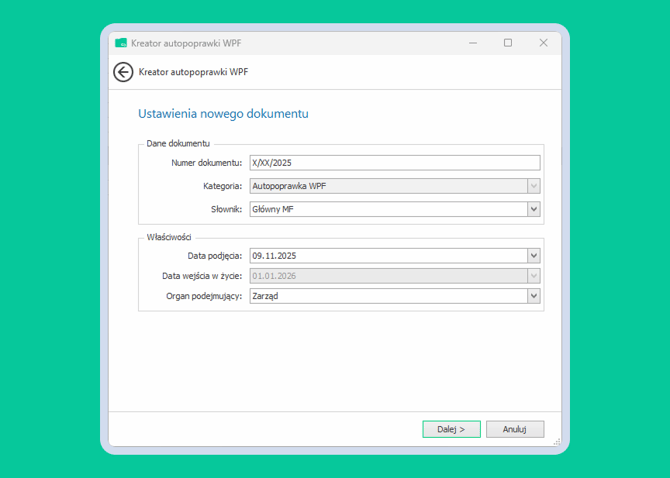Click the Główny MF dictionary value
Screen dimensions: 670x478
[x=387, y=209]
